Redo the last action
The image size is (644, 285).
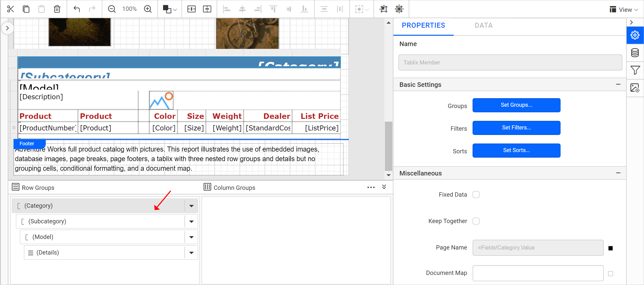coord(92,9)
